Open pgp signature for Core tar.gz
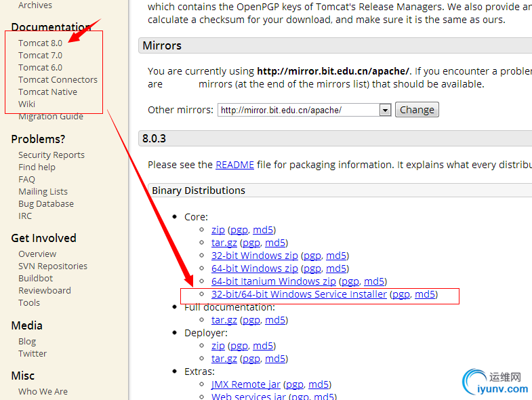532x400 pixels. coord(251,243)
